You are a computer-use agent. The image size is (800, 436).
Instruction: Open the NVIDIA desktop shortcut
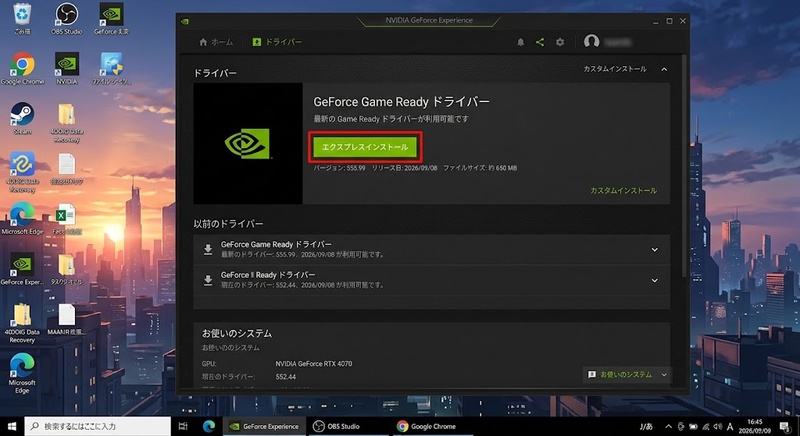click(67, 68)
